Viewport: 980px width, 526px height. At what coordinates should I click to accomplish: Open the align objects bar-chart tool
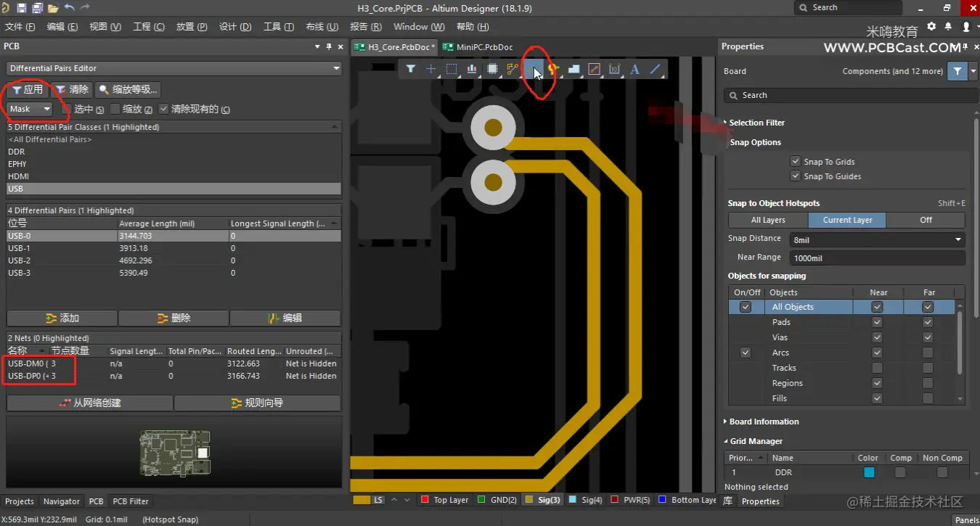coord(472,70)
